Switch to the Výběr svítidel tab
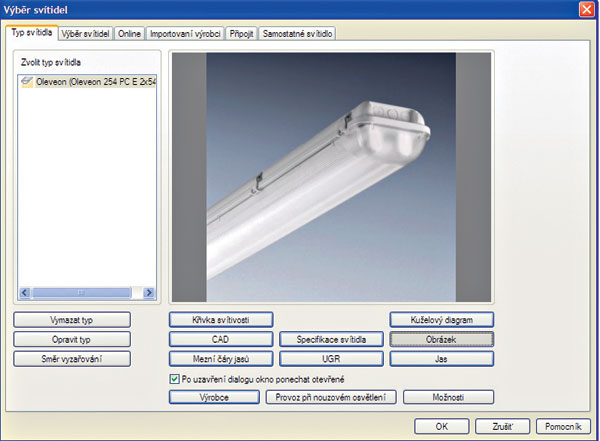 [85, 33]
